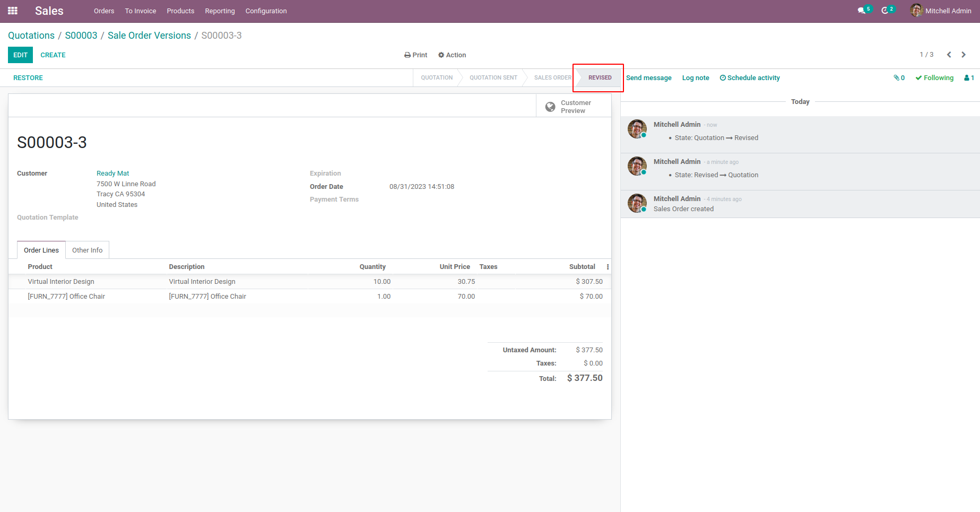
Task: Click the total amount $ 377.50
Action: pos(585,378)
